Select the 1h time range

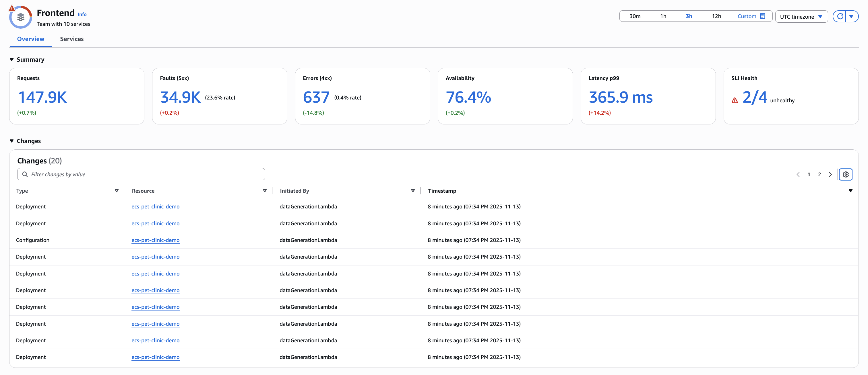(663, 16)
